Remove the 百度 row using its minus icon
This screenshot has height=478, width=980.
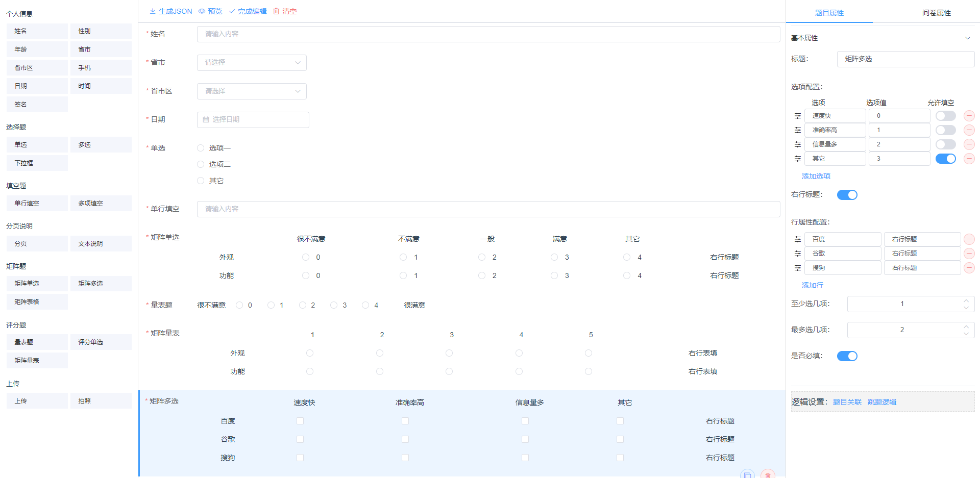(969, 239)
